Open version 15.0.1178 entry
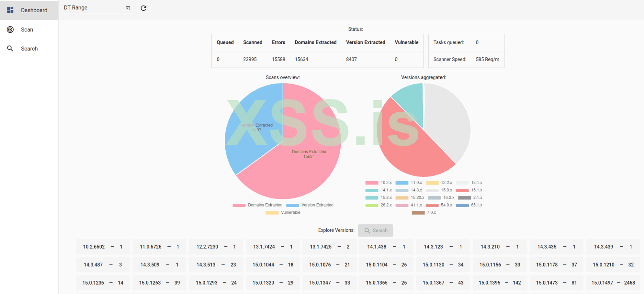The image size is (644, 294). (557, 265)
